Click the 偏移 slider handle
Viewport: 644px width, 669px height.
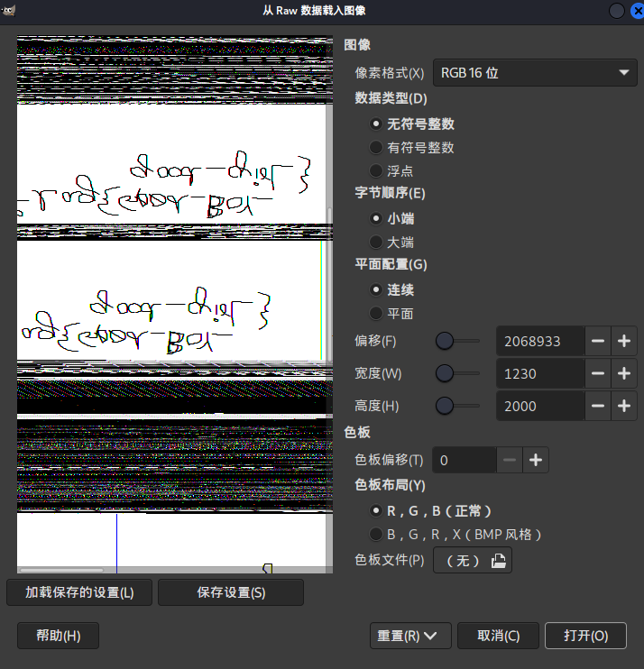tap(445, 341)
